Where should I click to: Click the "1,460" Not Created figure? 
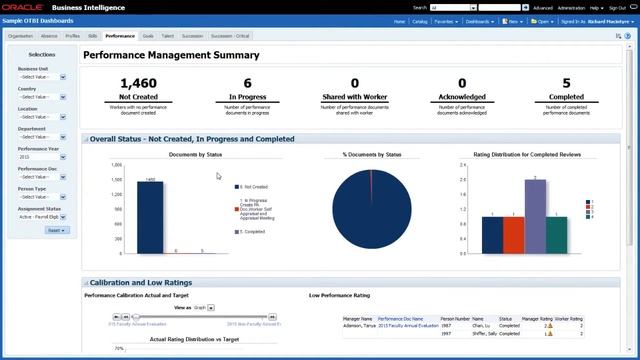[x=138, y=83]
